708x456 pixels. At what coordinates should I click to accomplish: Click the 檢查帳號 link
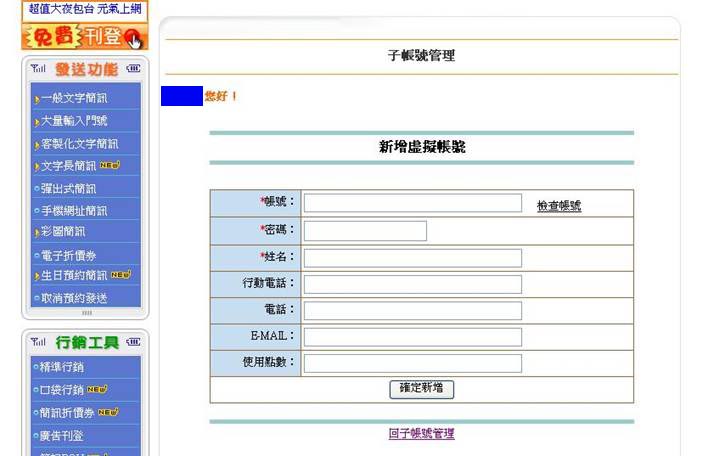click(558, 206)
